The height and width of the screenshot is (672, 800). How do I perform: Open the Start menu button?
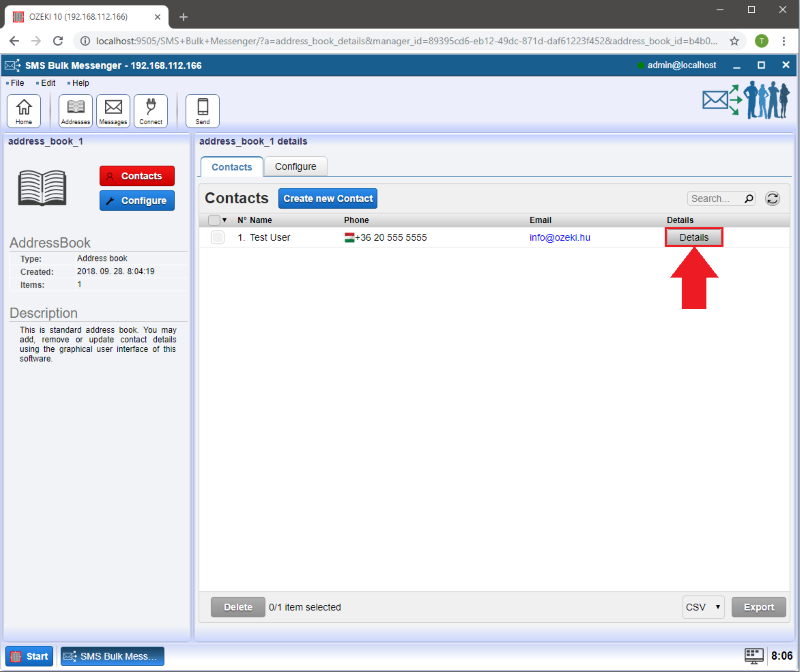click(29, 656)
